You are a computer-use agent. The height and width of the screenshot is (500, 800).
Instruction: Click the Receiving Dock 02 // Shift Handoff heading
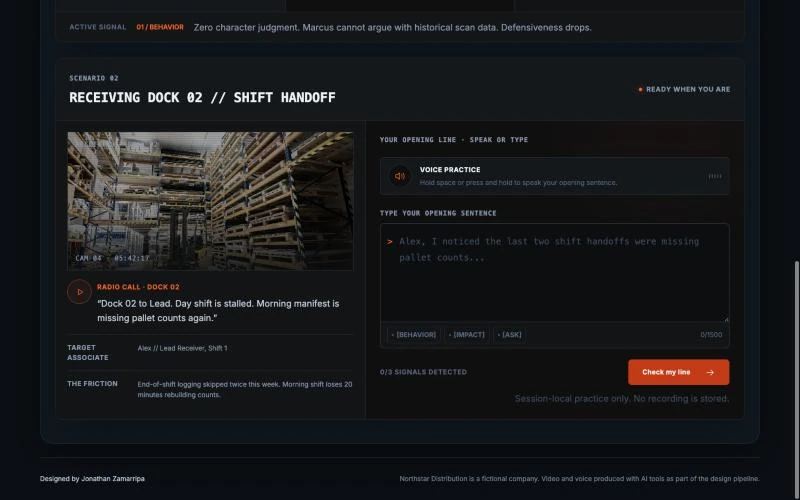[203, 97]
